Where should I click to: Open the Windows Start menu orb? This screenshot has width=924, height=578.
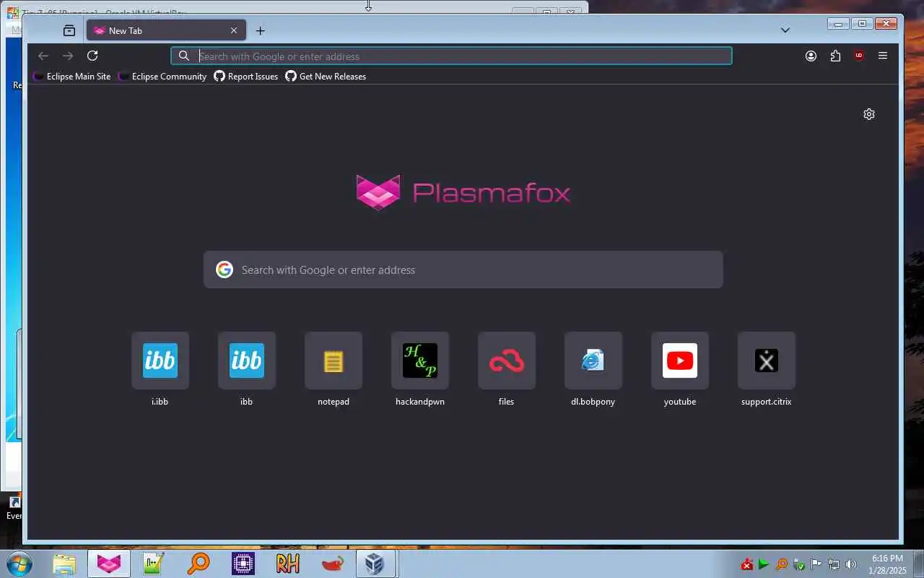tap(19, 564)
